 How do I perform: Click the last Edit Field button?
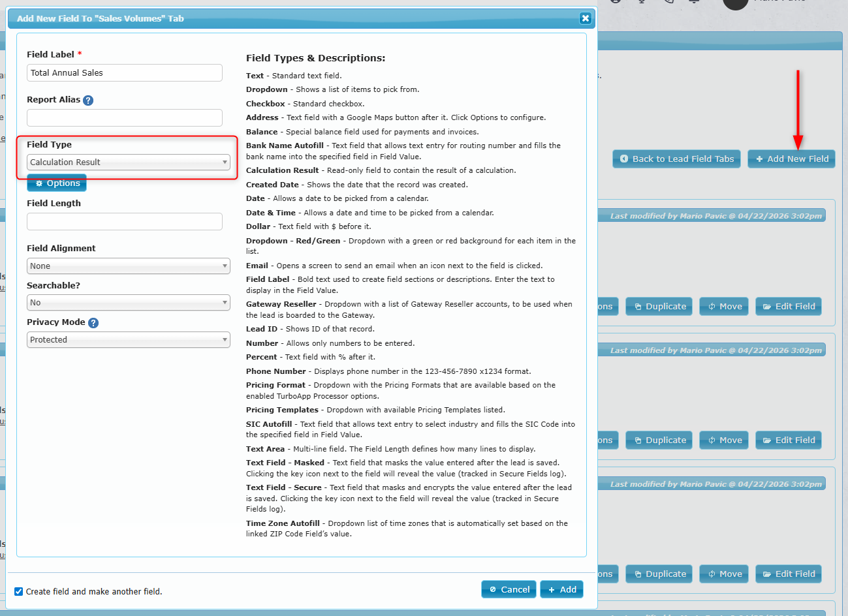pos(788,574)
